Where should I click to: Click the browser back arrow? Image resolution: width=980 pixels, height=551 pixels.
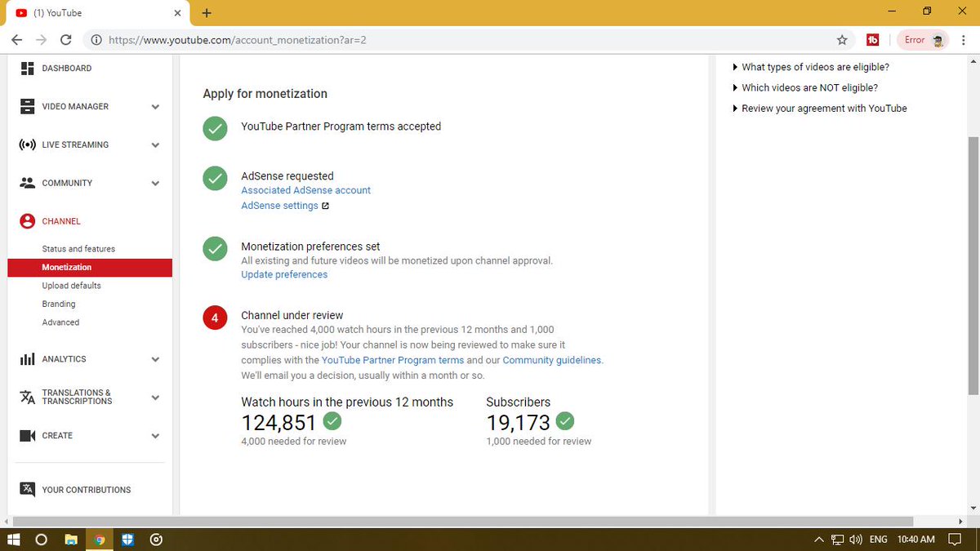[x=17, y=39]
